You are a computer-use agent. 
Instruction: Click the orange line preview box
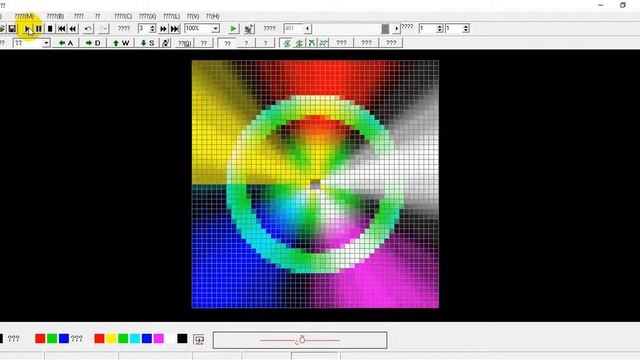pos(300,340)
